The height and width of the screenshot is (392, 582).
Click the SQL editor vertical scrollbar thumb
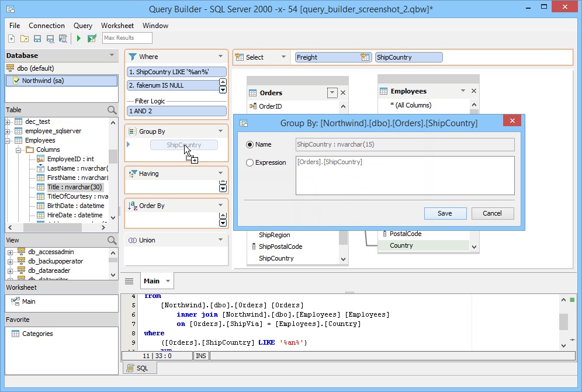coord(563,321)
